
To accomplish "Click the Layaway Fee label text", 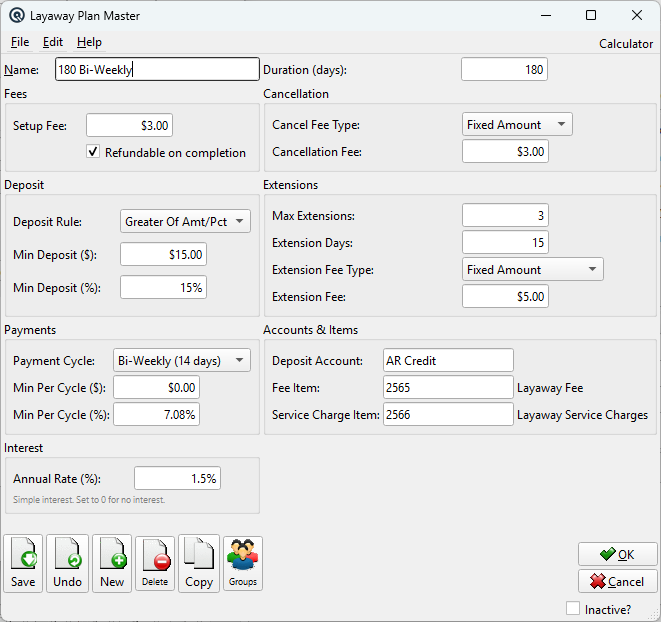I will click(x=550, y=388).
